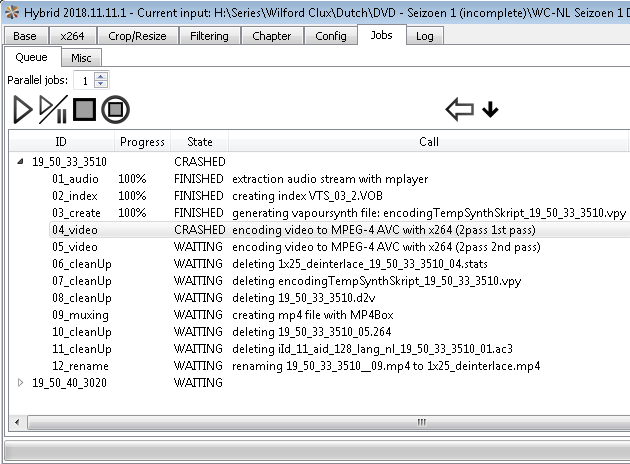Screen dimensions: 630x464
Task: Open the x264 tab
Action: (72, 36)
